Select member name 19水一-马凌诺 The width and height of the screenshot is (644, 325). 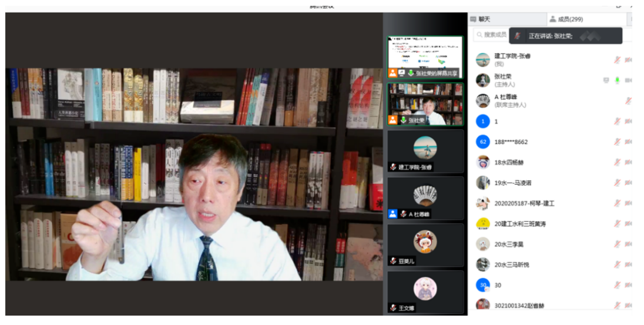click(x=512, y=183)
